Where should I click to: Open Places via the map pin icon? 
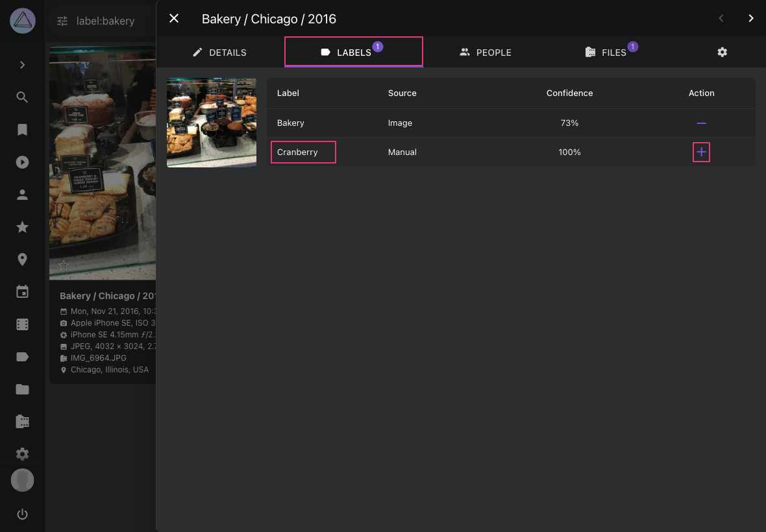(22, 259)
